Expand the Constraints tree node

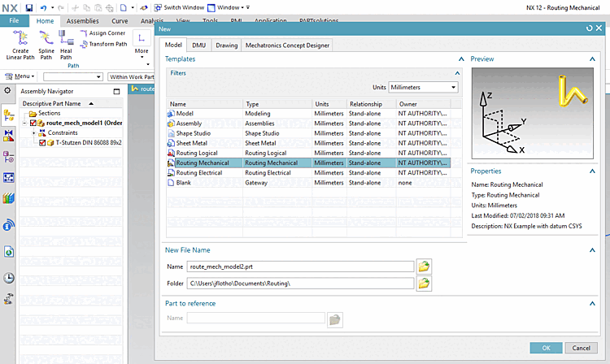[x=33, y=132]
